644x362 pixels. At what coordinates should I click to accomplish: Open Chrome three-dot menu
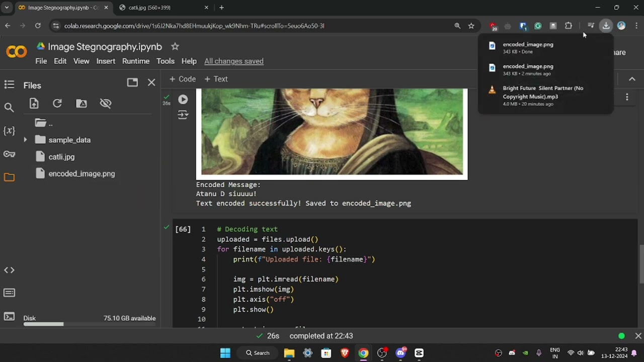636,26
